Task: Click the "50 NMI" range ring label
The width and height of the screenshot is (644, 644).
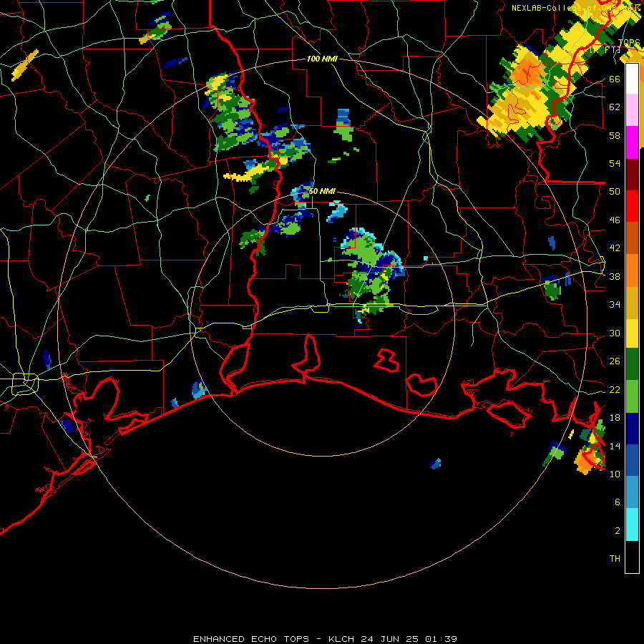Action: coord(322,191)
